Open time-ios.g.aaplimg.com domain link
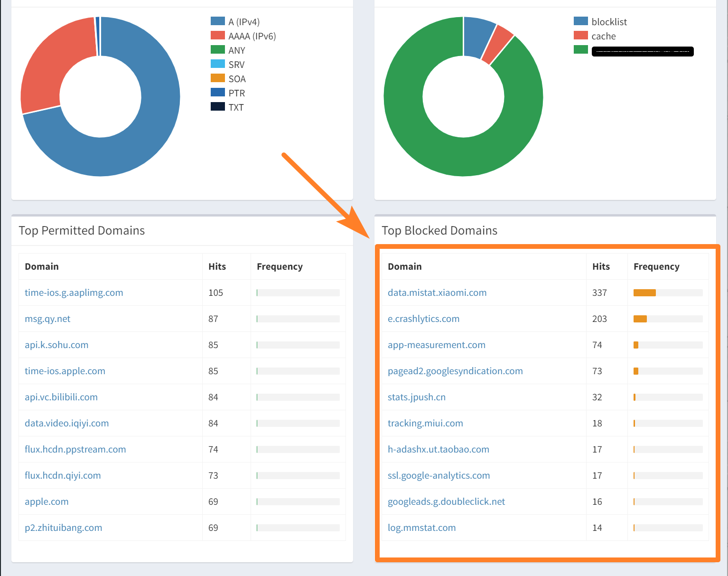 [74, 293]
